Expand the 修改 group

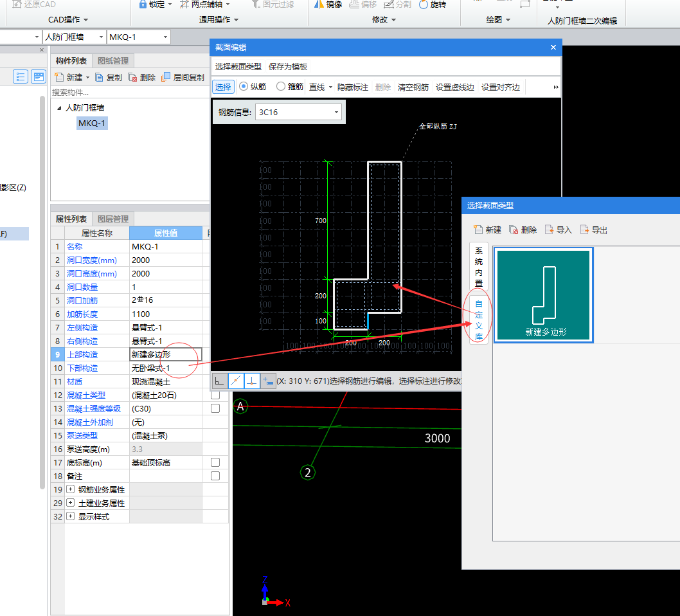[x=384, y=20]
